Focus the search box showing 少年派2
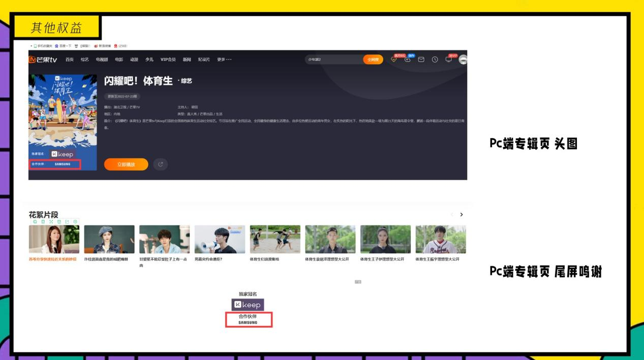Viewport: 644px width, 360px height. [334, 59]
